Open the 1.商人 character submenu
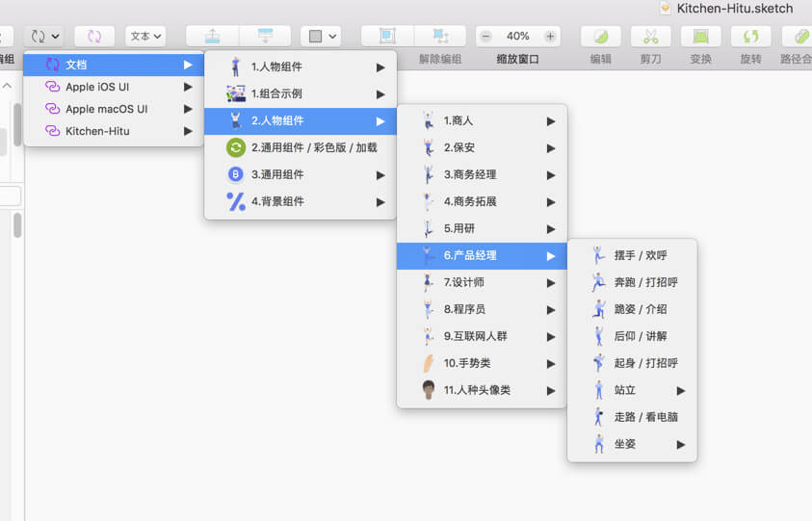This screenshot has height=521, width=812. [x=483, y=120]
